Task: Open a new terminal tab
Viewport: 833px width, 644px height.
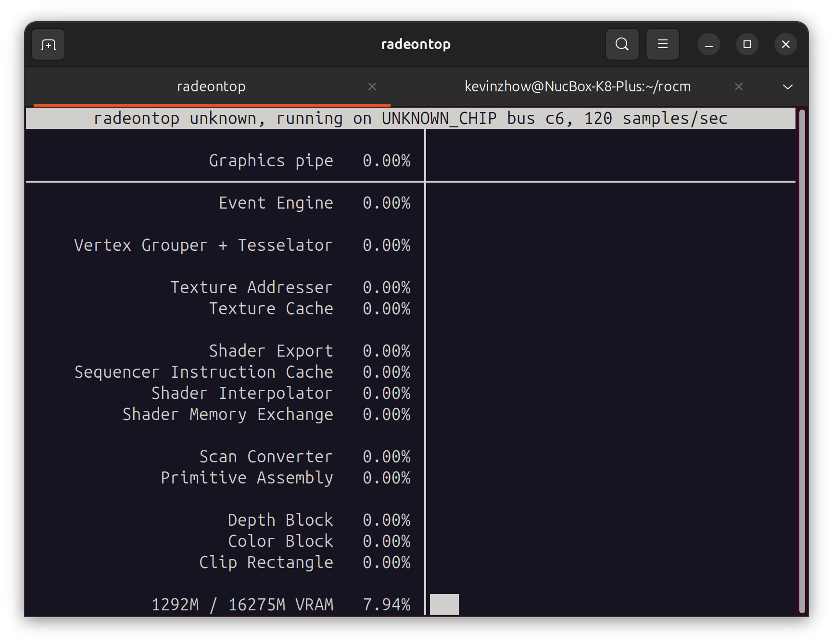Action: pyautogui.click(x=48, y=45)
